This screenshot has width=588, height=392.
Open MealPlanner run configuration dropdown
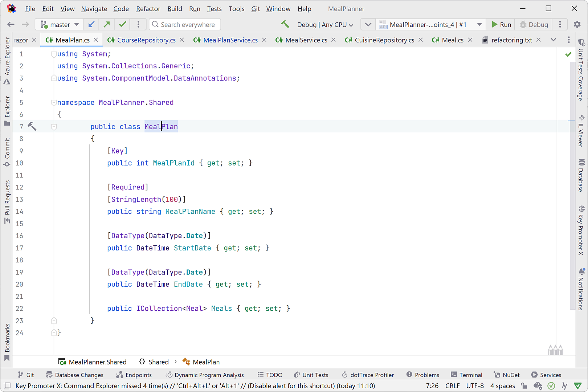click(430, 24)
